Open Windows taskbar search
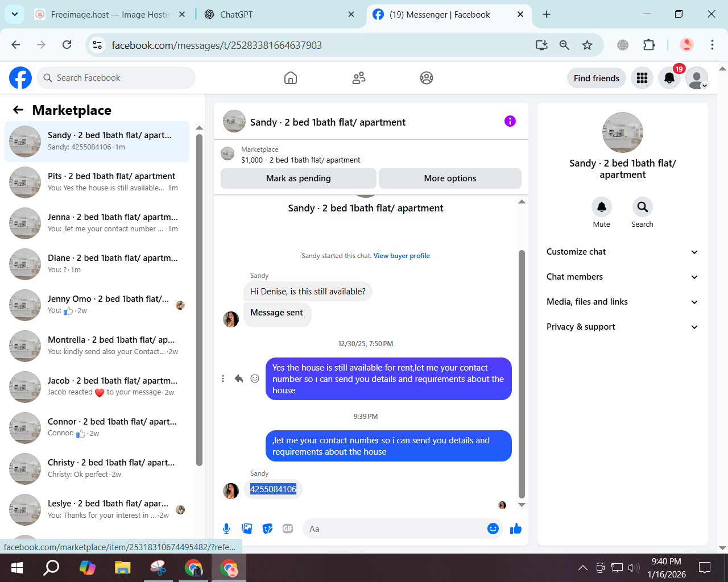This screenshot has height=582, width=728. pyautogui.click(x=52, y=568)
